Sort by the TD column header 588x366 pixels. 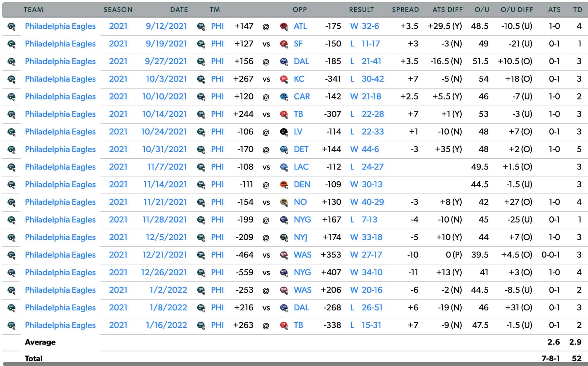point(578,10)
